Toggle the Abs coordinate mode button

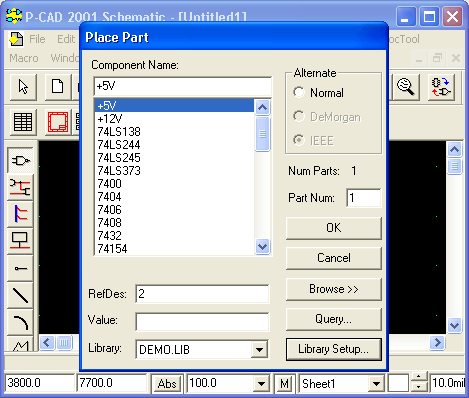click(167, 383)
